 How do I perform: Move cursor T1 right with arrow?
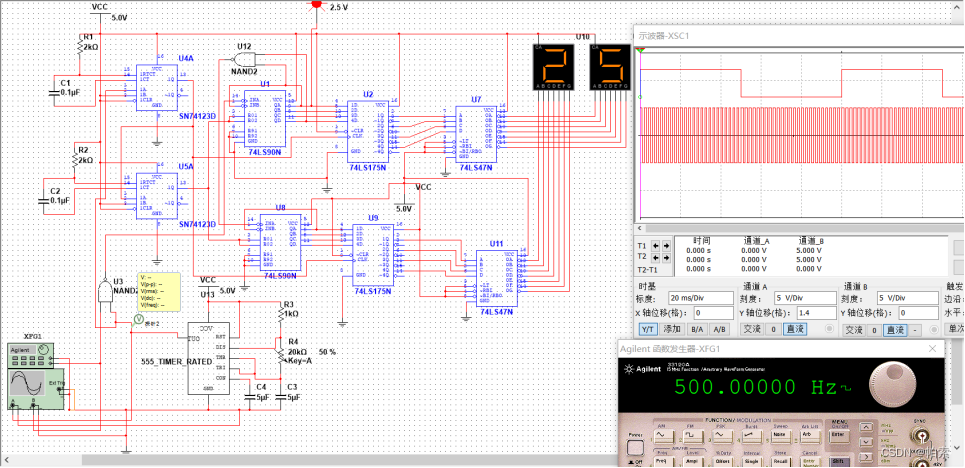click(x=667, y=246)
